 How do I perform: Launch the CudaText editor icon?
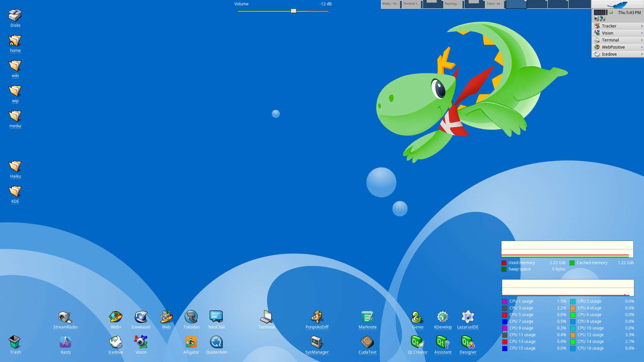(367, 342)
